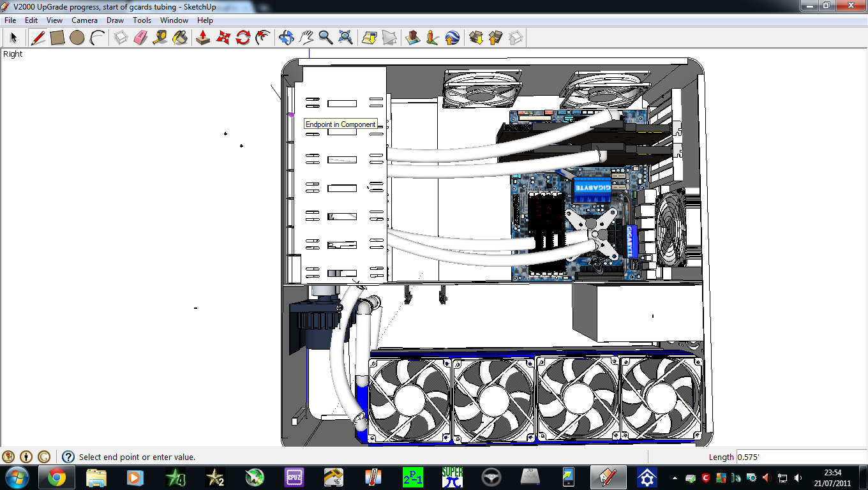The width and height of the screenshot is (868, 490).
Task: Pick the Arc tool
Action: [x=97, y=38]
